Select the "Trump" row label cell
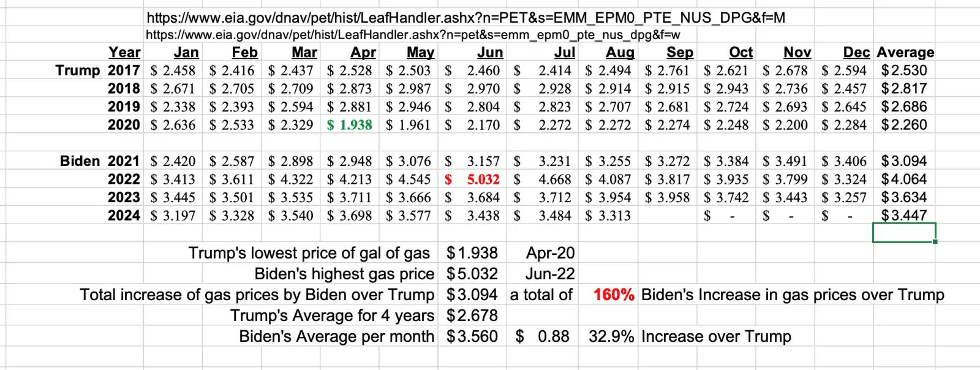This screenshot has width=980, height=370. pos(78,70)
